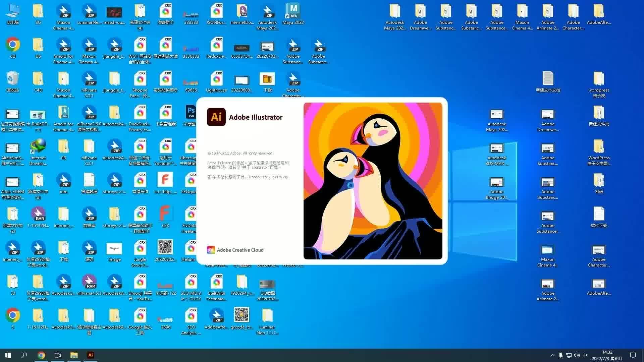Click the Adobe Illustrator splash screen artwork
Image resolution: width=644 pixels, height=362 pixels.
click(373, 181)
